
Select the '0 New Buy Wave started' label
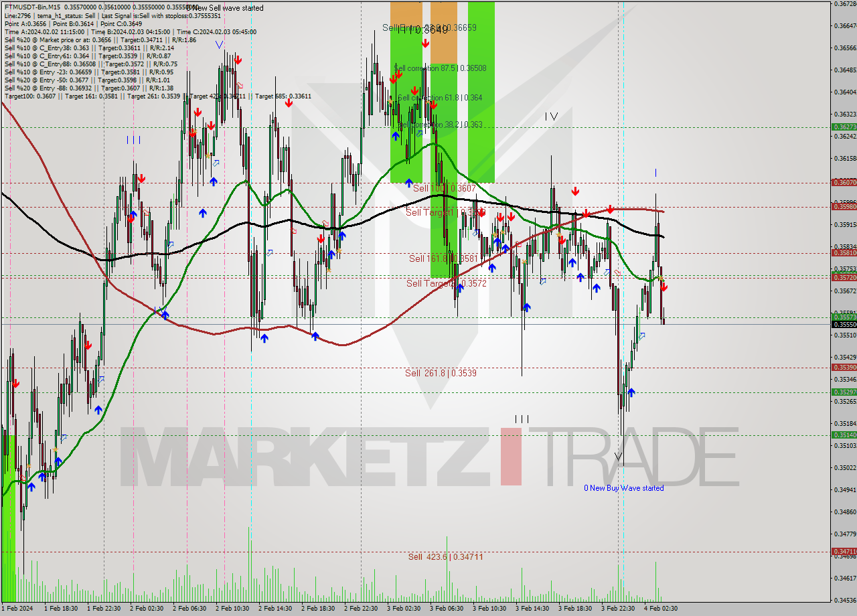point(624,488)
